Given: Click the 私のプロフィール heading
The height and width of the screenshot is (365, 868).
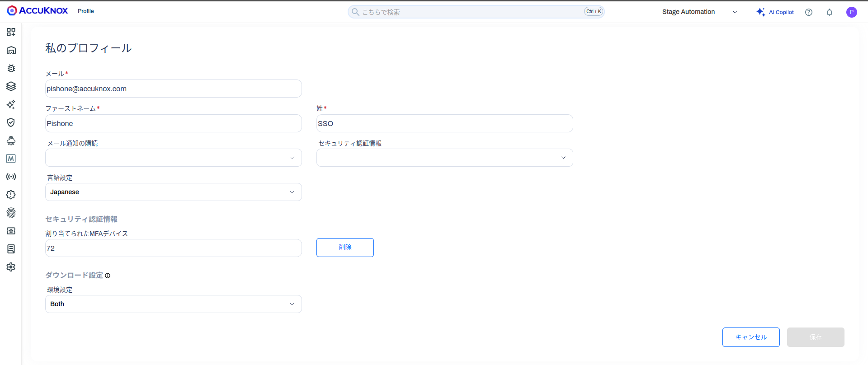Looking at the screenshot, I should click(x=89, y=48).
